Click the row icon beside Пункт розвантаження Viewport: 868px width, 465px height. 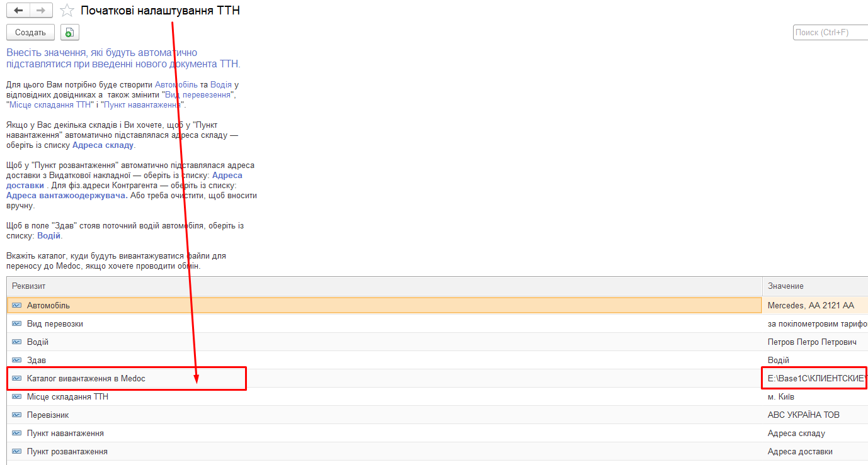[17, 451]
